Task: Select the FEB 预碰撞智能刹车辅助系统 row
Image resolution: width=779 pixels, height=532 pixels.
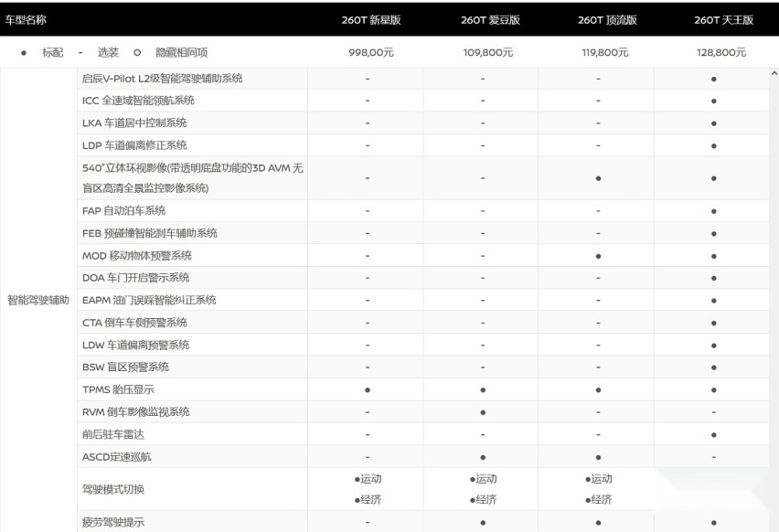Action: (423, 233)
